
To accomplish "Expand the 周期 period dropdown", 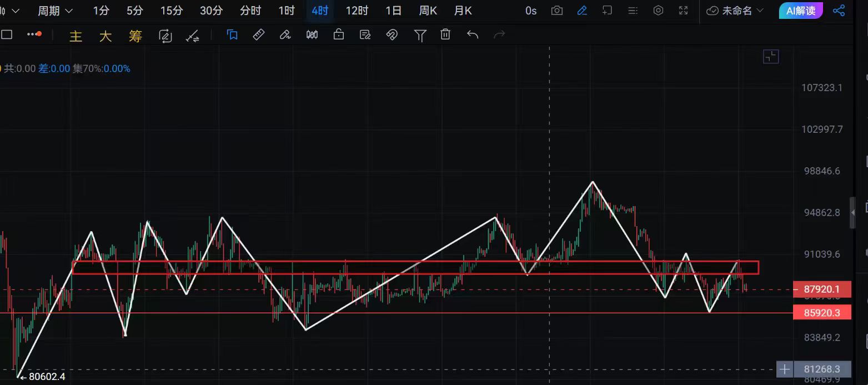I will [55, 11].
